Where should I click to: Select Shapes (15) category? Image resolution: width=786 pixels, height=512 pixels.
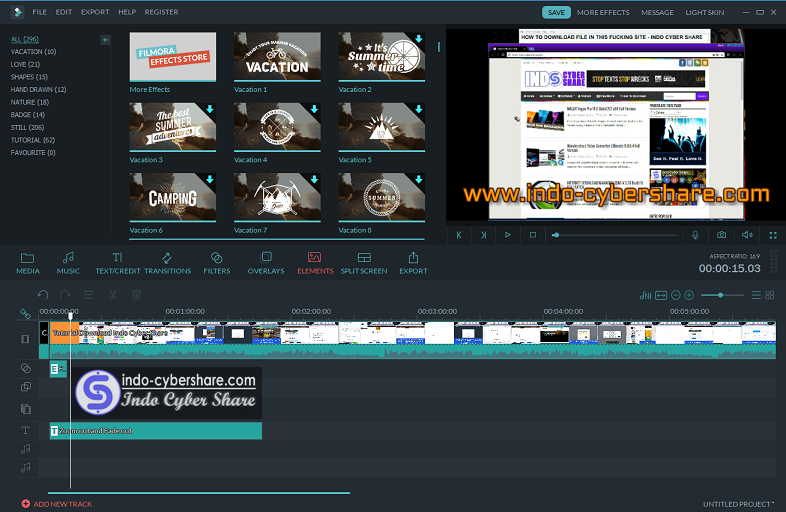click(x=29, y=77)
